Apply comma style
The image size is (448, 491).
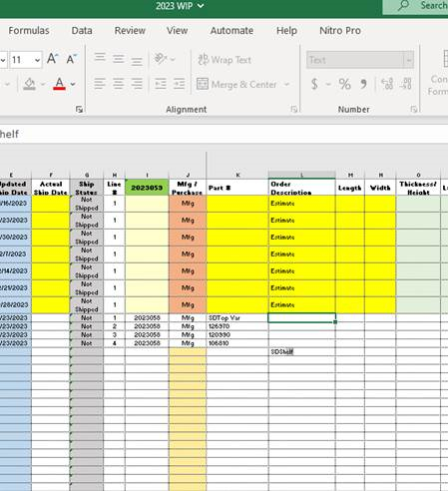pos(364,84)
